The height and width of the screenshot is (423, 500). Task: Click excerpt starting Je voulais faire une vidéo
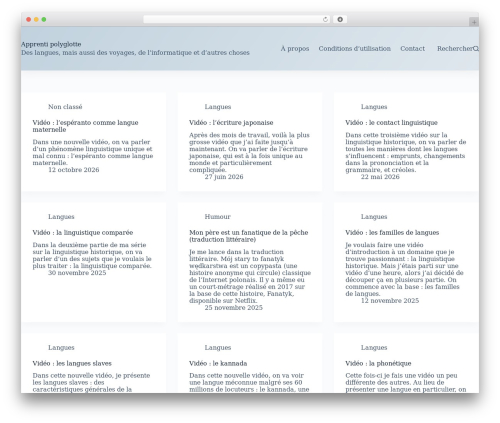405,269
